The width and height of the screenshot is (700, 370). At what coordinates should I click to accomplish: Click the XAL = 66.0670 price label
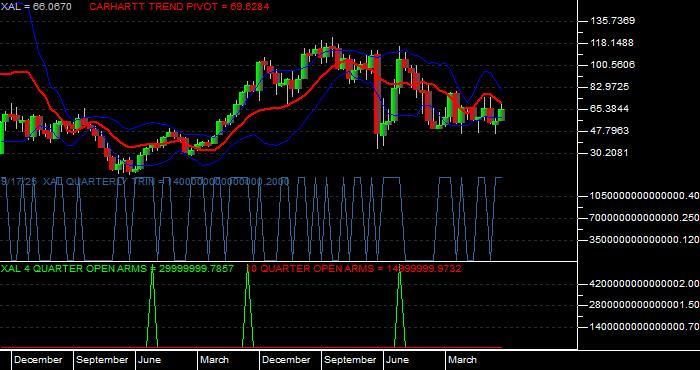tap(36, 7)
